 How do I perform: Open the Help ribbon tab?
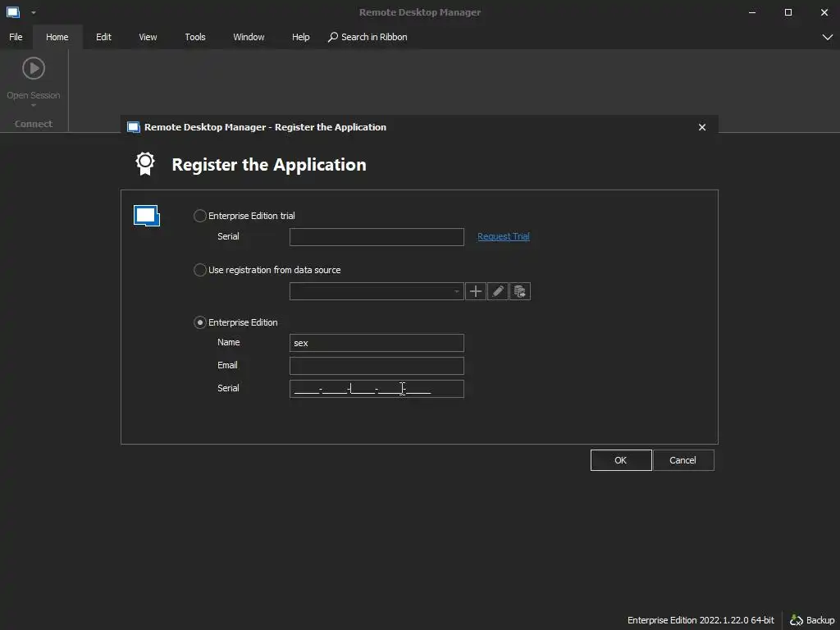point(300,37)
